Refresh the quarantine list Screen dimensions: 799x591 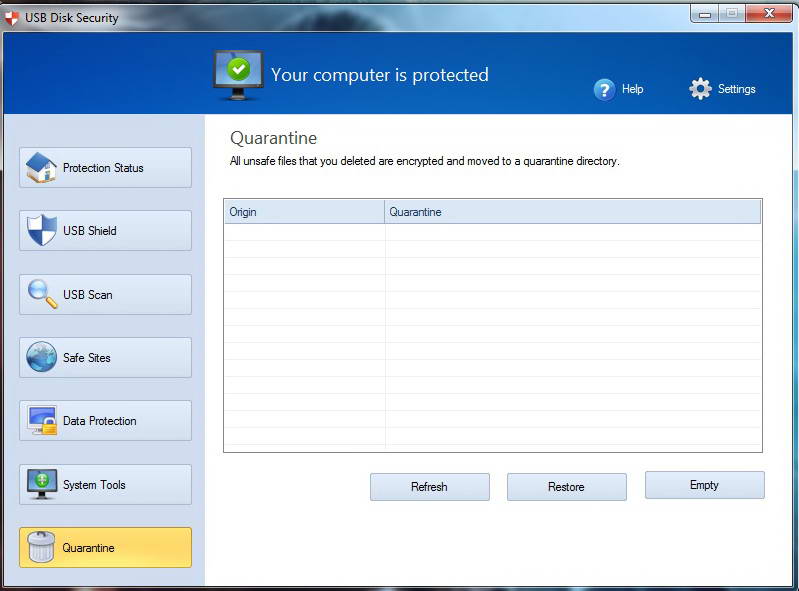coord(430,487)
